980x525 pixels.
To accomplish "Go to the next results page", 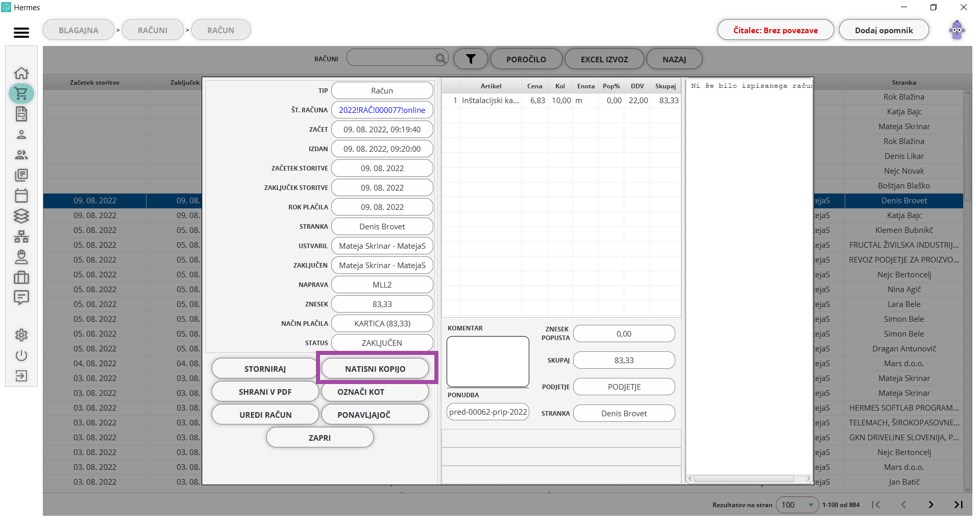I will (x=931, y=505).
